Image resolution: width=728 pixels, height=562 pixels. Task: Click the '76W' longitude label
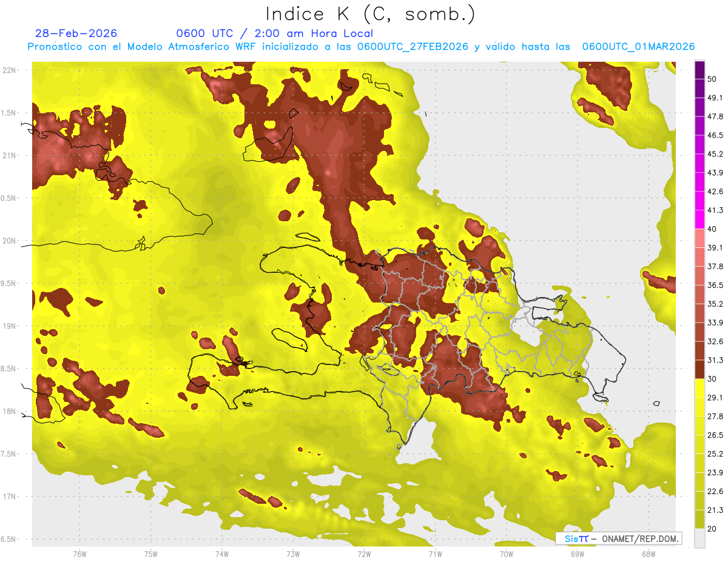click(x=79, y=554)
